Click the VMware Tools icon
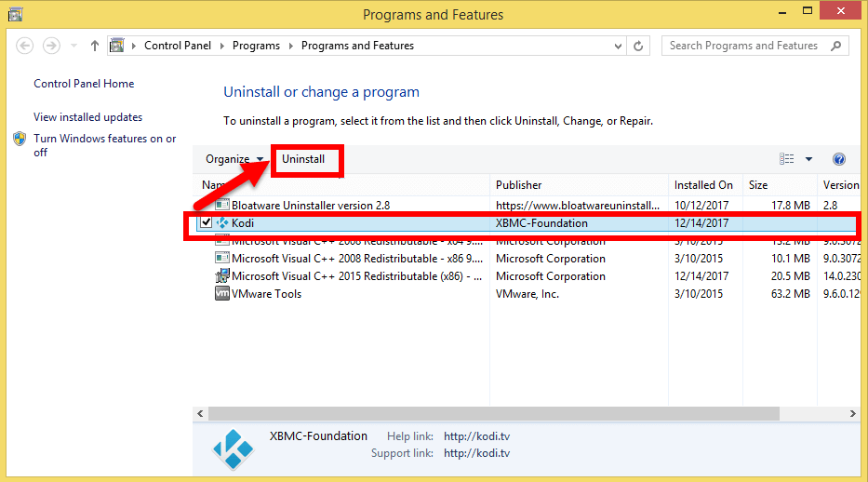 coord(222,294)
